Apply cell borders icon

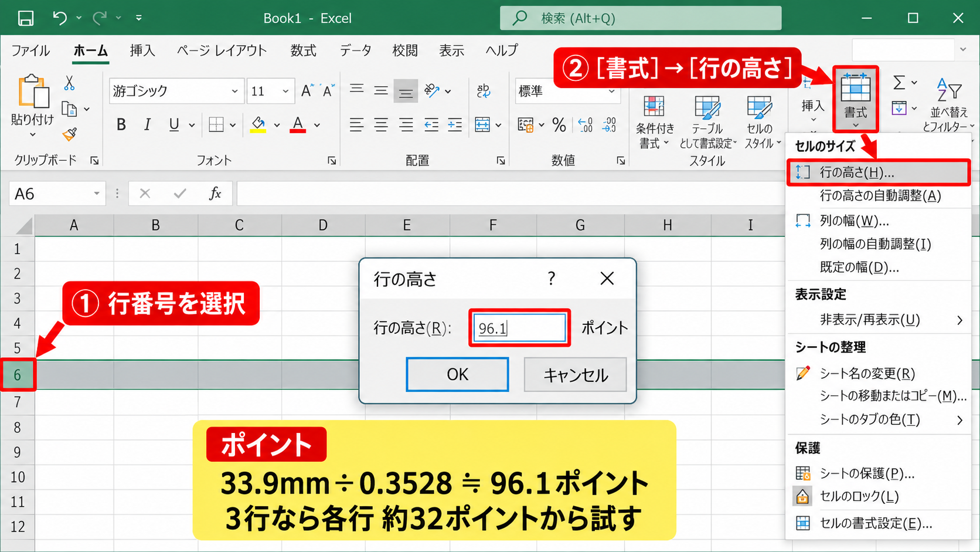(216, 124)
